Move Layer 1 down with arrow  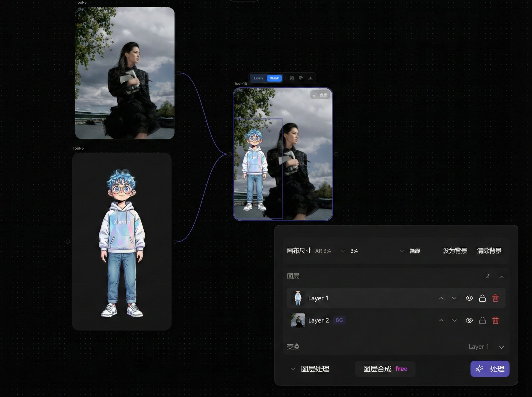(454, 298)
